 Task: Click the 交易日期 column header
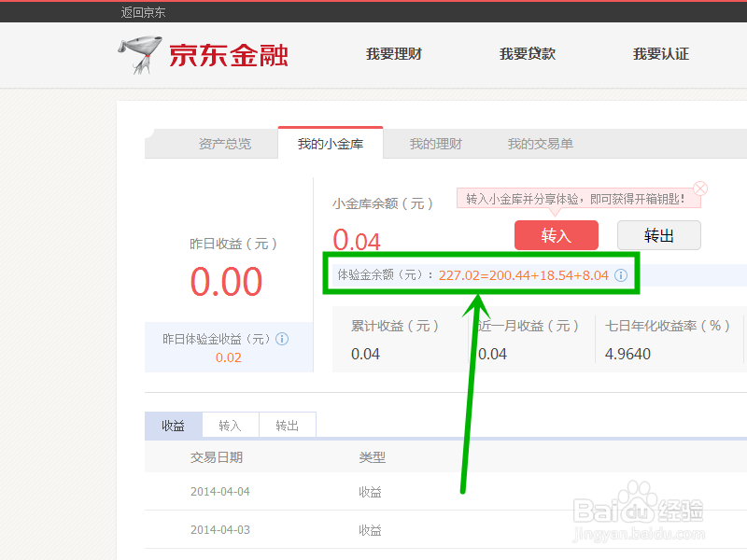click(217, 457)
